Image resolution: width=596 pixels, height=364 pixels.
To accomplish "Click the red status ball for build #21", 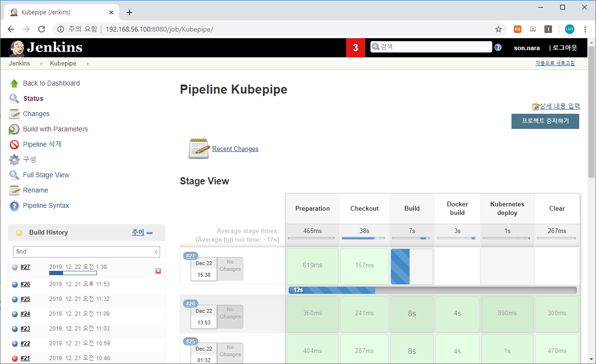I will coord(15,359).
